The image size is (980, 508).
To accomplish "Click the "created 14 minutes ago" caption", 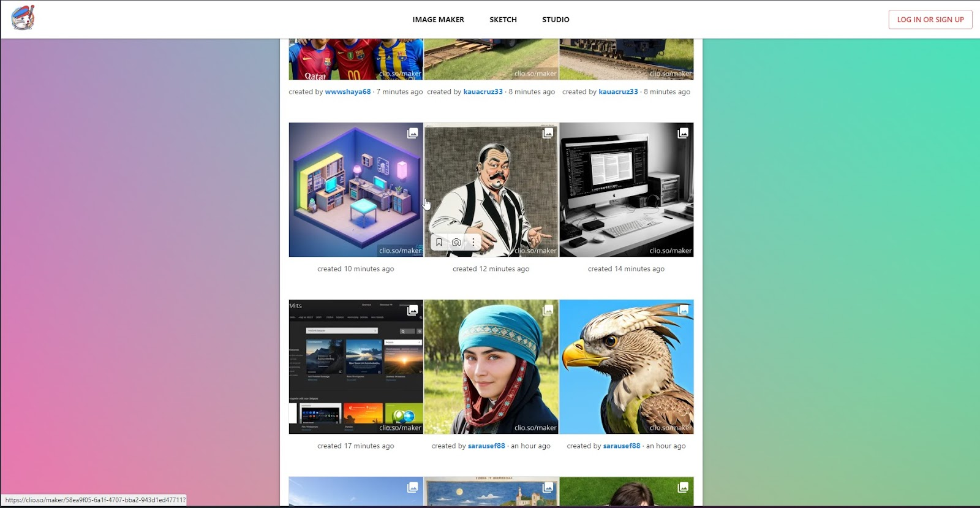I will (626, 269).
